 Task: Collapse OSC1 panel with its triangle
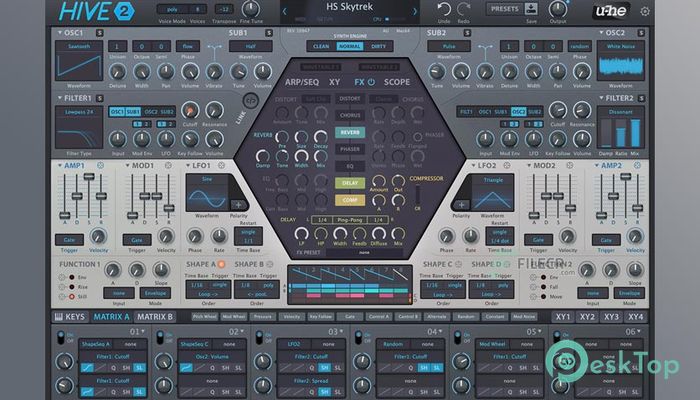pyautogui.click(x=60, y=33)
